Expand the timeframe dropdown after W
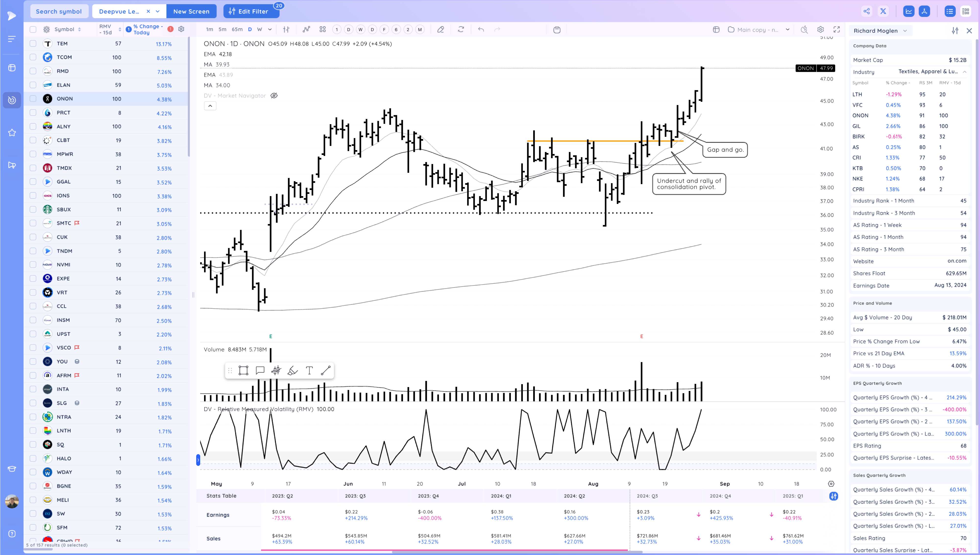This screenshot has width=980, height=555. [270, 29]
